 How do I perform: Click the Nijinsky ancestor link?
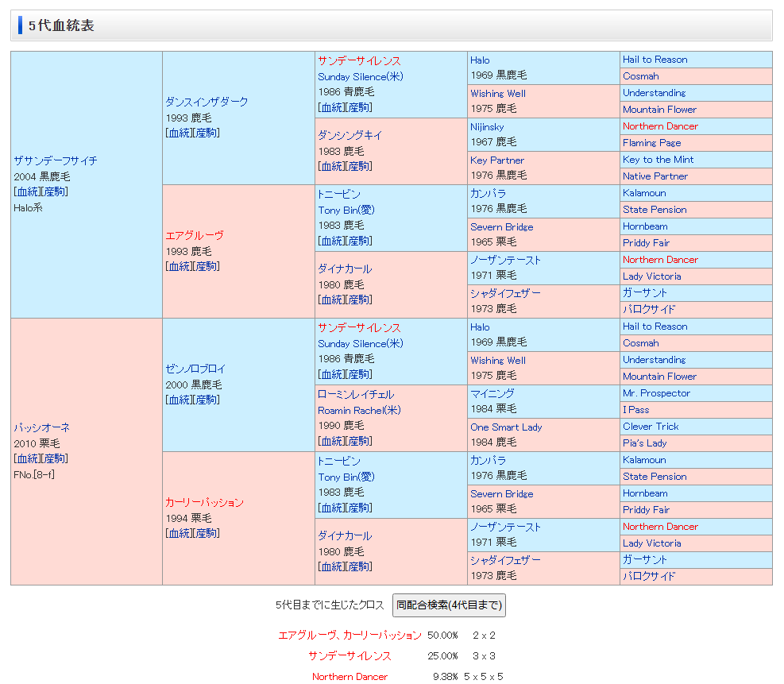pyautogui.click(x=487, y=126)
